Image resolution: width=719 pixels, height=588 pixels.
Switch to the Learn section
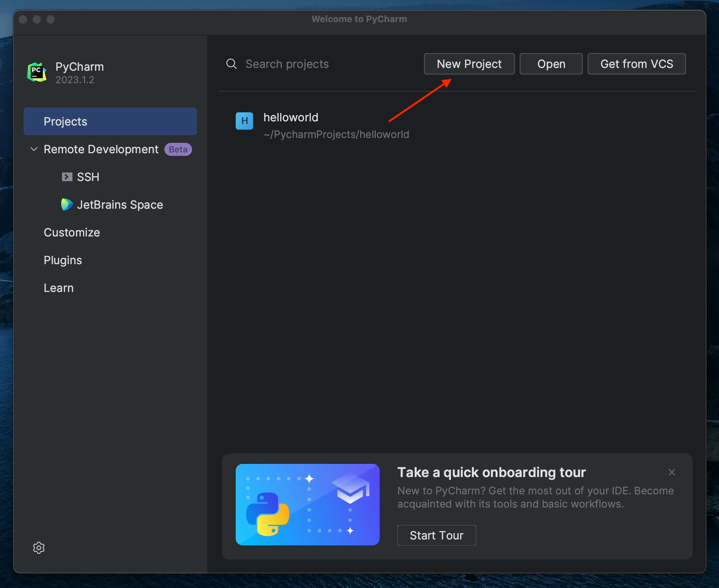[59, 288]
